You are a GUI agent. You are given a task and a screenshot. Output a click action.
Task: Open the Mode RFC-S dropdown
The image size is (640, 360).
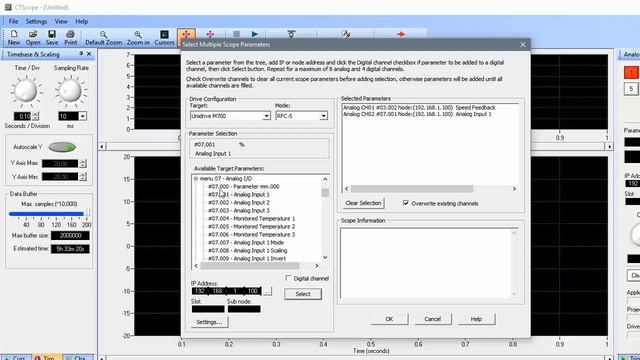click(323, 116)
